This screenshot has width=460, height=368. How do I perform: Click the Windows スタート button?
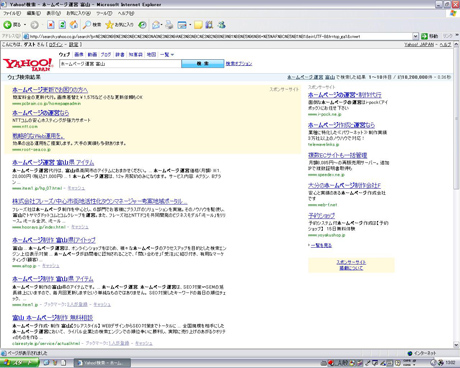[x=19, y=363]
